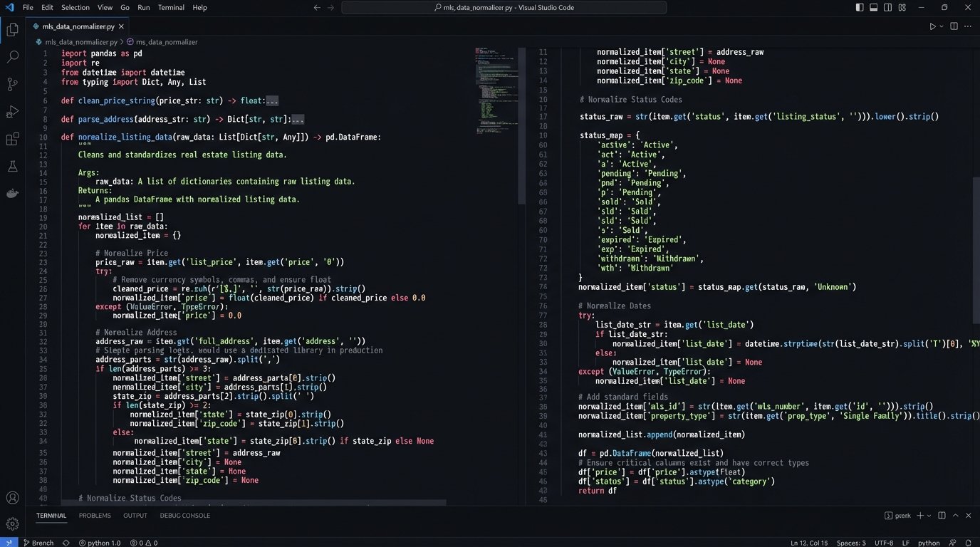
Task: Open the Search view in activity bar
Action: 12,57
